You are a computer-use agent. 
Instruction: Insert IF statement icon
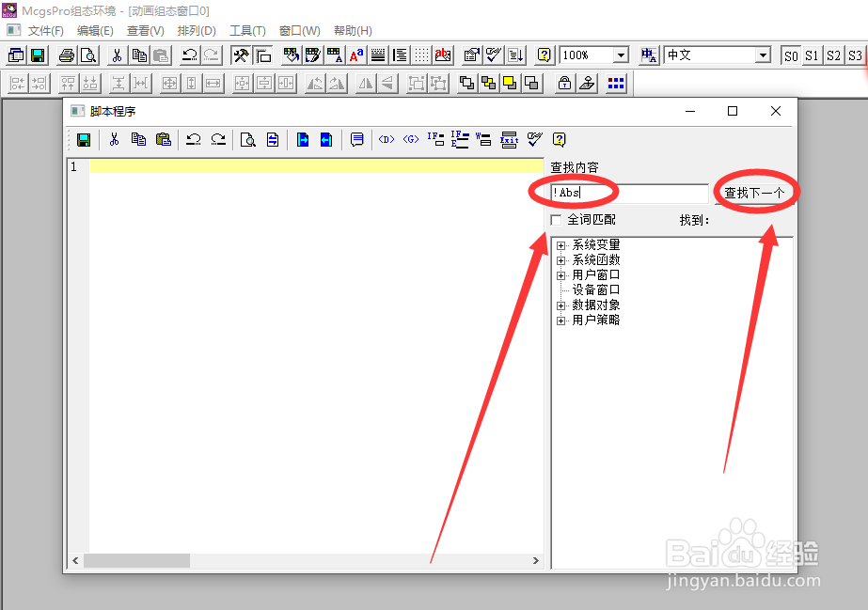coord(435,139)
